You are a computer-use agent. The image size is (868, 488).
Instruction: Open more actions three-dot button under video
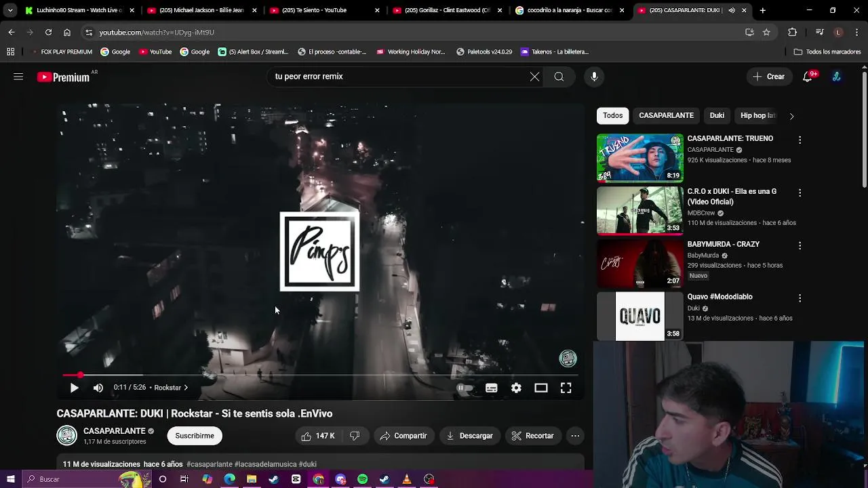point(575,436)
